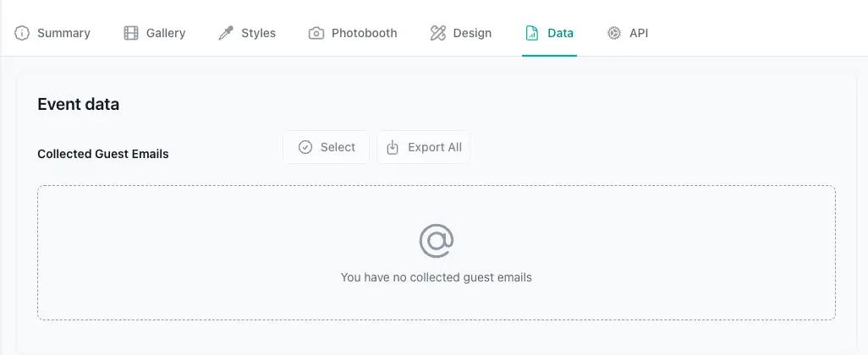The image size is (868, 355).
Task: Click the pencil-ruler icon beside Design
Action: pos(438,33)
